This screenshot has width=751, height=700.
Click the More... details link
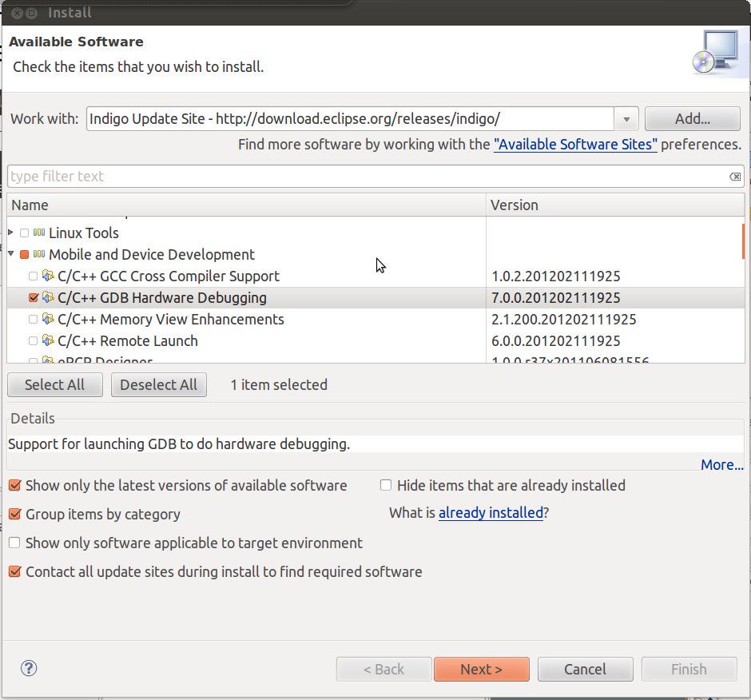pos(721,465)
